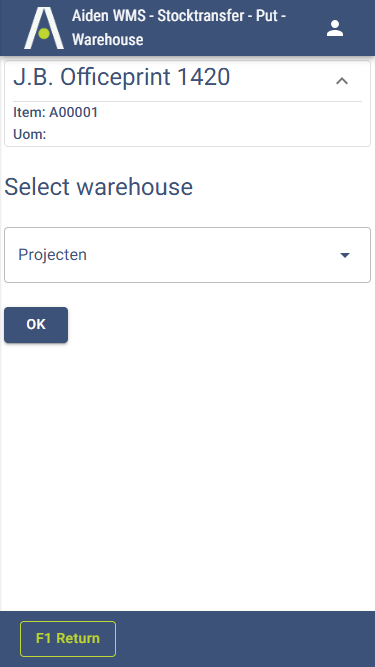The width and height of the screenshot is (375, 667).
Task: Open the Projecten warehouse select box
Action: pos(188,255)
